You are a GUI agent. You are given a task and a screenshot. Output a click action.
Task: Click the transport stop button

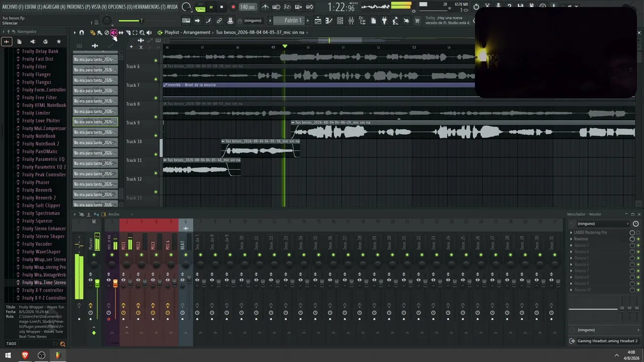tap(222, 7)
